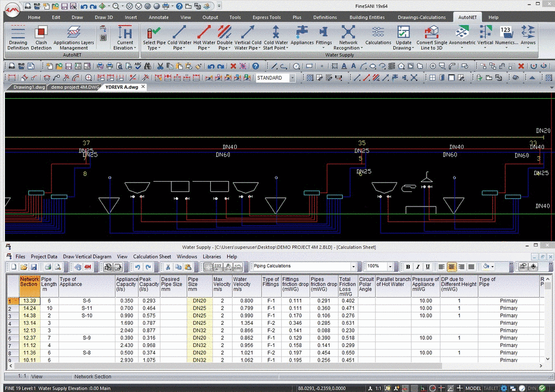The width and height of the screenshot is (555, 392).
Task: Run Network Recognition
Action: coord(348,37)
